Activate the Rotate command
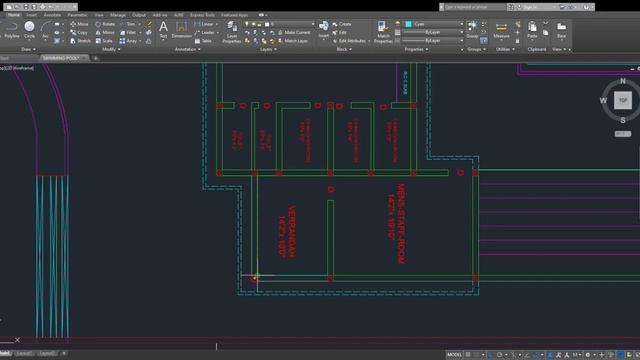Image resolution: width=640 pixels, height=360 pixels. click(105, 24)
